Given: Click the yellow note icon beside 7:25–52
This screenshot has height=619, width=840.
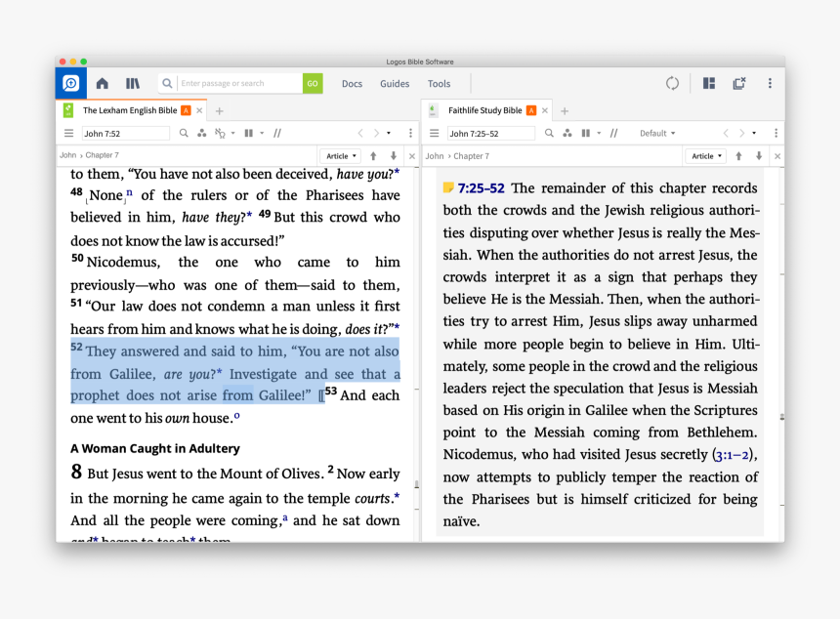Looking at the screenshot, I should click(448, 187).
